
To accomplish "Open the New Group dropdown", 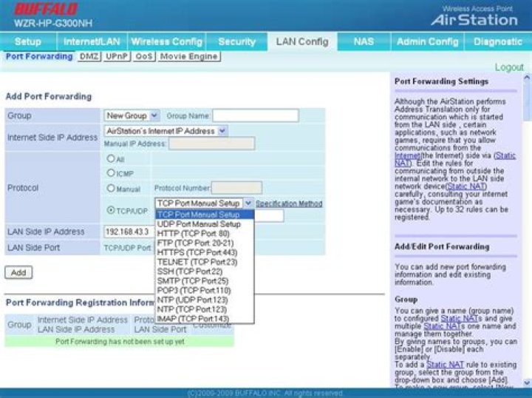I will 132,115.
